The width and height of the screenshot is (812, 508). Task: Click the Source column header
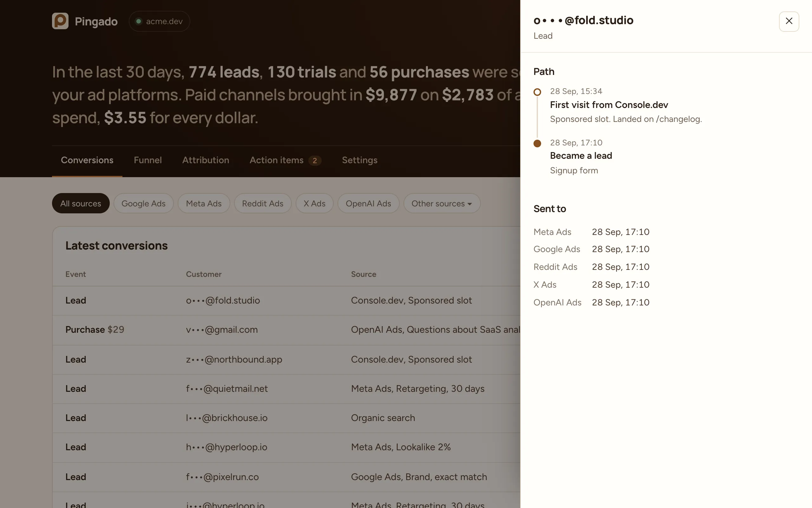pos(363,274)
